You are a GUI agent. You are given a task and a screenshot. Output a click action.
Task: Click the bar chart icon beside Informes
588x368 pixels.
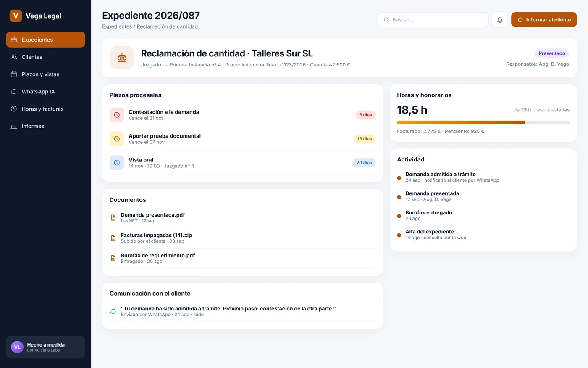(x=14, y=126)
